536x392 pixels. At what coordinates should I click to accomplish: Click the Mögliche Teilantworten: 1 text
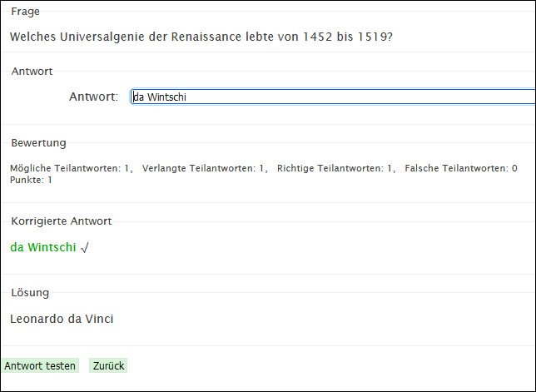pyautogui.click(x=69, y=168)
